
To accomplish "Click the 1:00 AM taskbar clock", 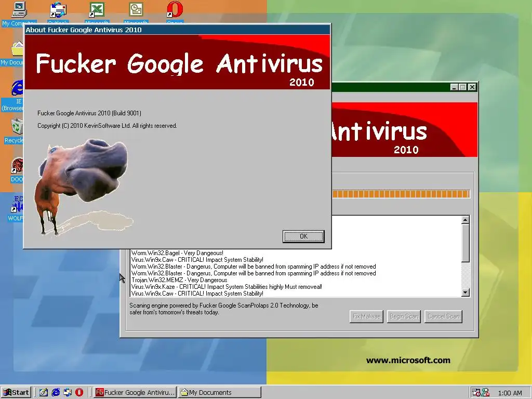I will pyautogui.click(x=510, y=393).
